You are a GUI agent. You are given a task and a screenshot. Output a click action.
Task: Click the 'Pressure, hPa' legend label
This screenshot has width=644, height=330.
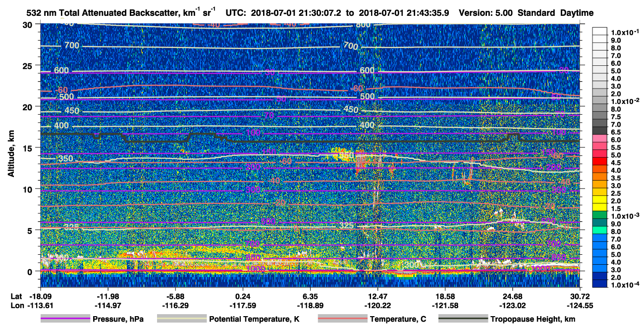tap(118, 319)
